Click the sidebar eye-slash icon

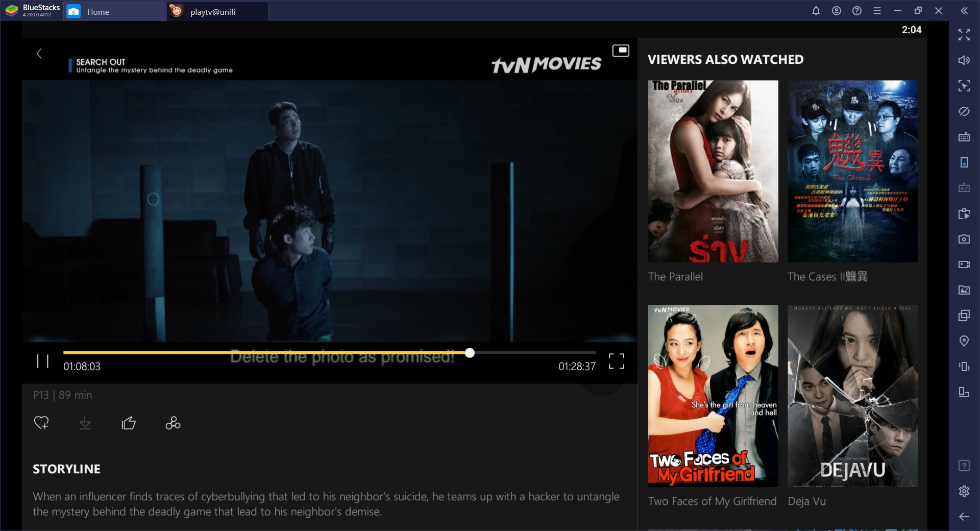click(964, 111)
